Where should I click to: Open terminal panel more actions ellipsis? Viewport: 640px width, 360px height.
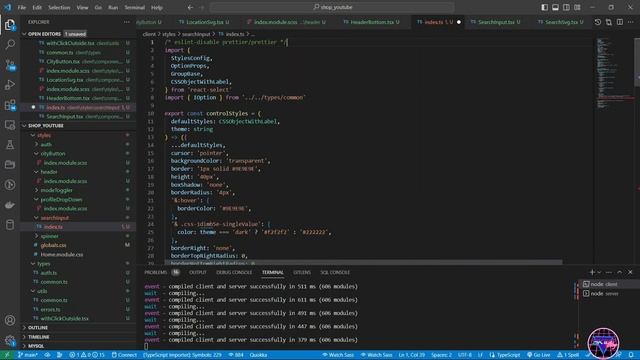point(609,272)
